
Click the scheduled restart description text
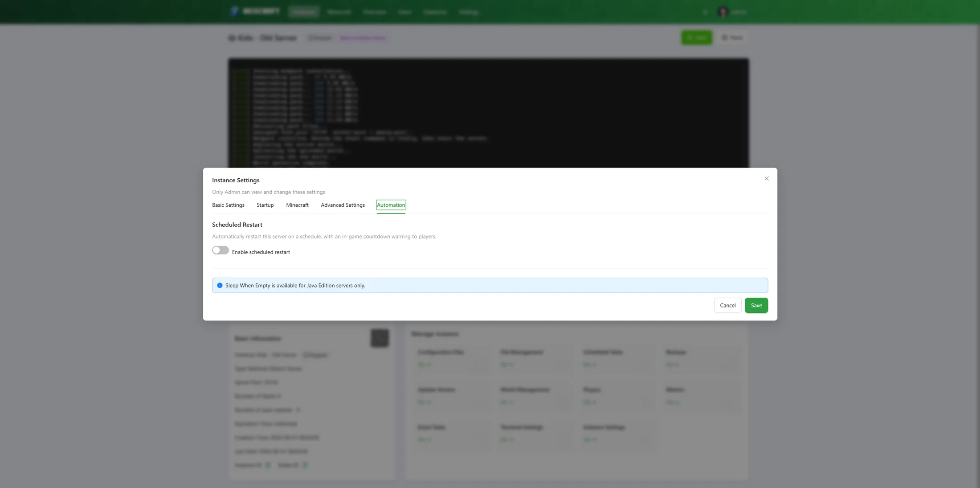[x=324, y=237]
